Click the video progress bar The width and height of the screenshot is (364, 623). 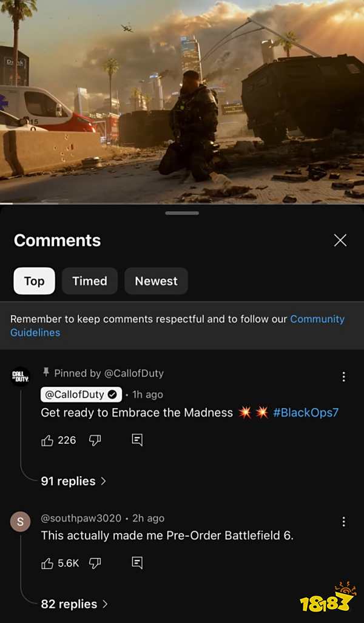pyautogui.click(x=182, y=204)
